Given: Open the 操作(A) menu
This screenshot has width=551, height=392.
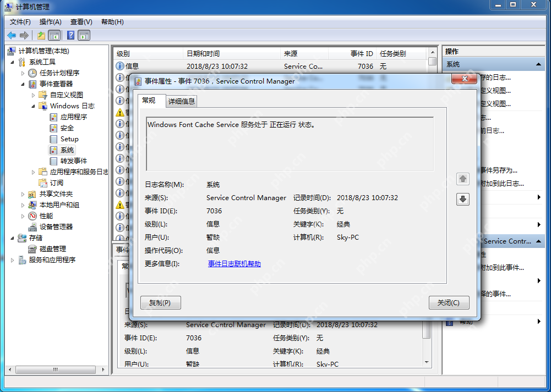Looking at the screenshot, I should point(50,21).
